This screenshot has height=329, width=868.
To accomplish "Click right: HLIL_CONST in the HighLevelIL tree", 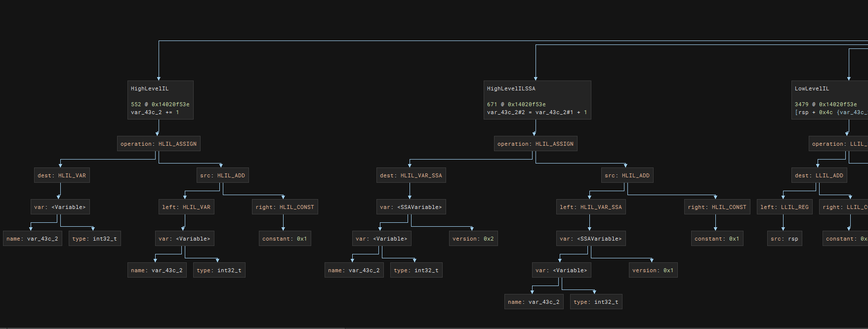I will 285,207.
